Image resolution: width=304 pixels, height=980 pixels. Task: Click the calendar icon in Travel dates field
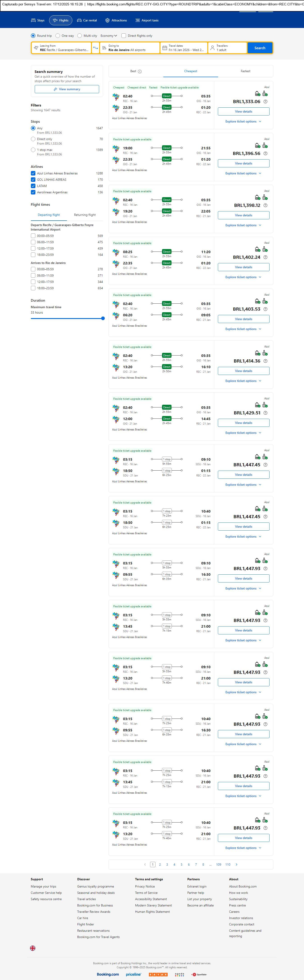point(165,48)
